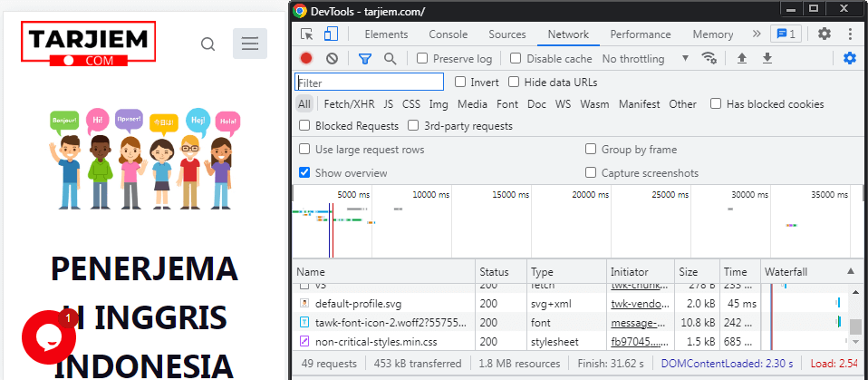Stop recording network log red button
Viewport: 868px width, 380px height.
[306, 58]
